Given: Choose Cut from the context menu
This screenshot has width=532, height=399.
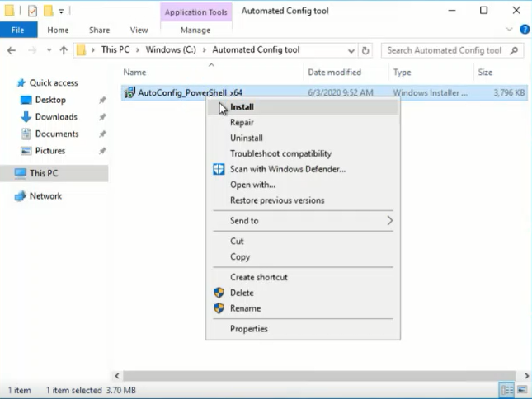Looking at the screenshot, I should [x=303, y=241].
